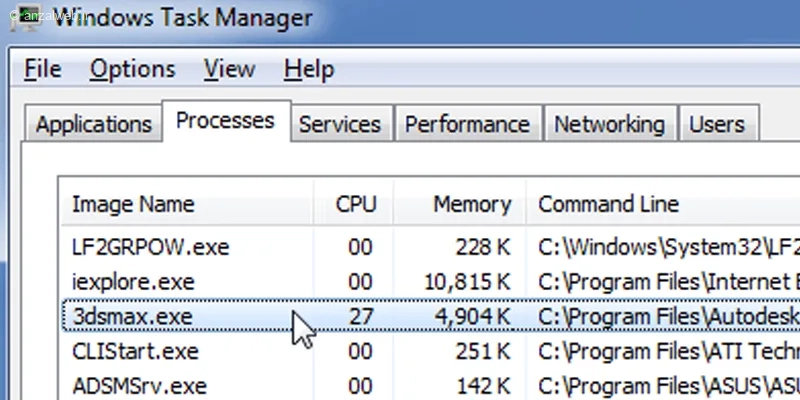Open the View menu
The height and width of the screenshot is (400, 800).
[x=229, y=70]
